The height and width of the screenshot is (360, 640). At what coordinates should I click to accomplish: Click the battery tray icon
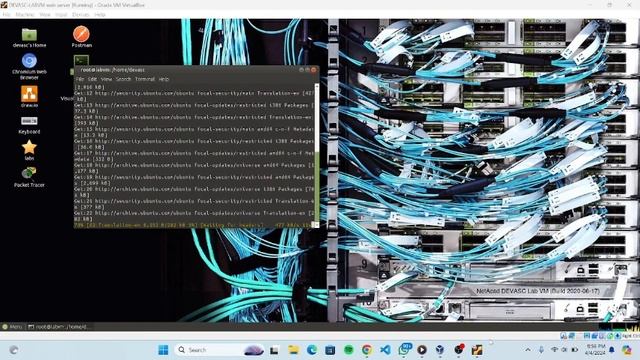pyautogui.click(x=574, y=350)
